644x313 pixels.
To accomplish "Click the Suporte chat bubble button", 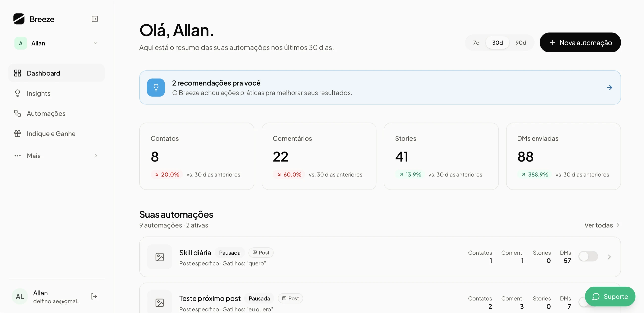I will [610, 296].
